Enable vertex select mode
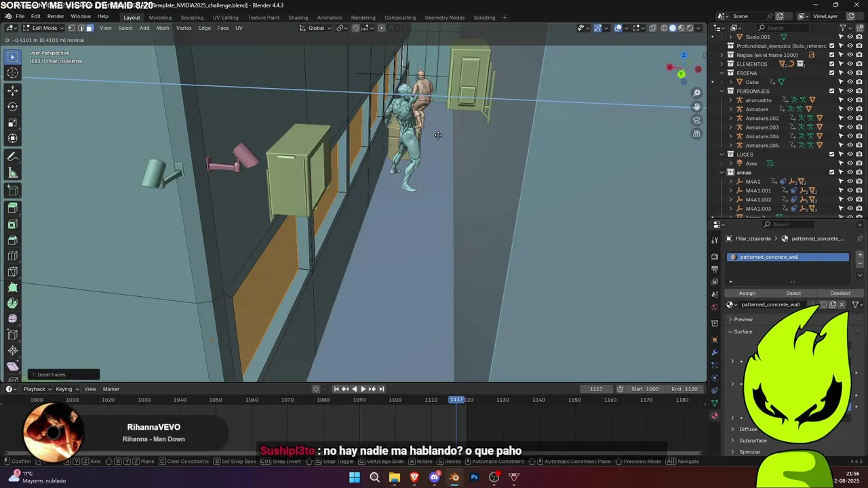This screenshot has height=488, width=868. click(x=72, y=28)
